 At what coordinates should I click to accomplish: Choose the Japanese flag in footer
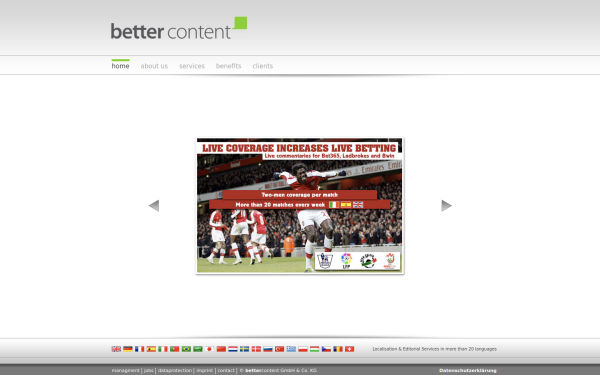[209, 349]
